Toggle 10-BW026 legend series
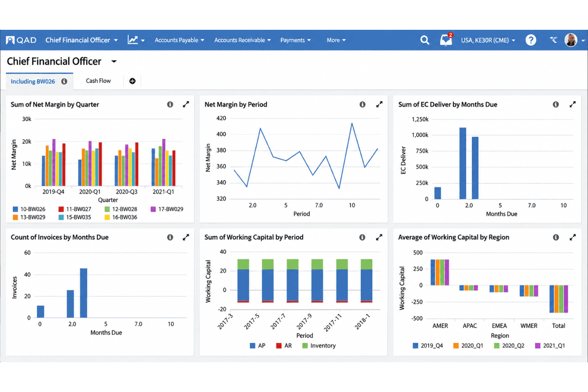This screenshot has height=392, width=588. (x=29, y=209)
